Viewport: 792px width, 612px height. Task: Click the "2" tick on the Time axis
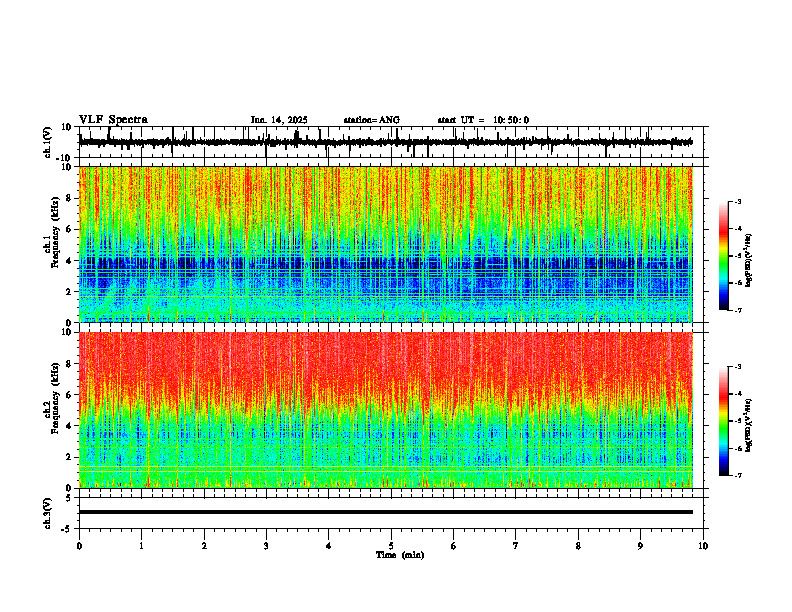click(204, 546)
